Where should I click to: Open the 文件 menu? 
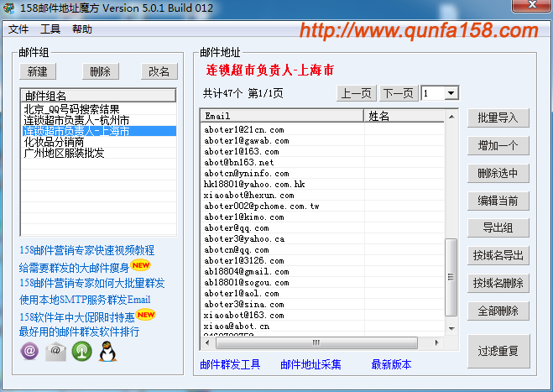pyautogui.click(x=18, y=29)
